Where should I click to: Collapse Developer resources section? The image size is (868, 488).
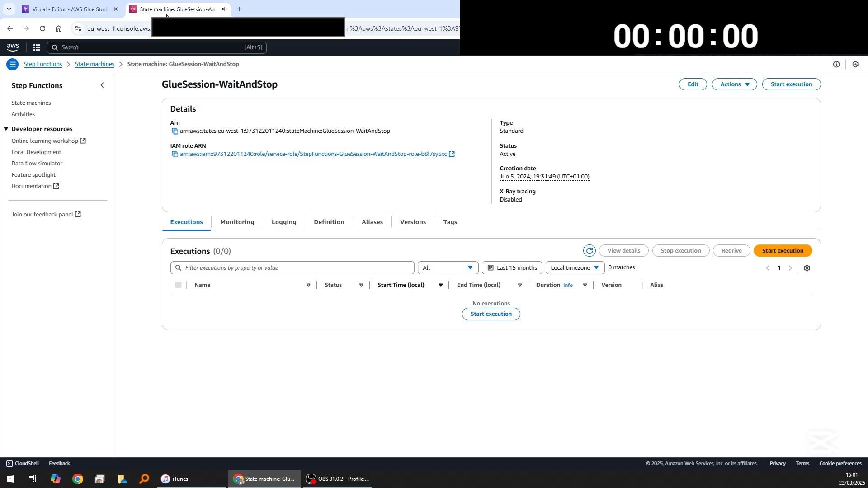point(6,129)
